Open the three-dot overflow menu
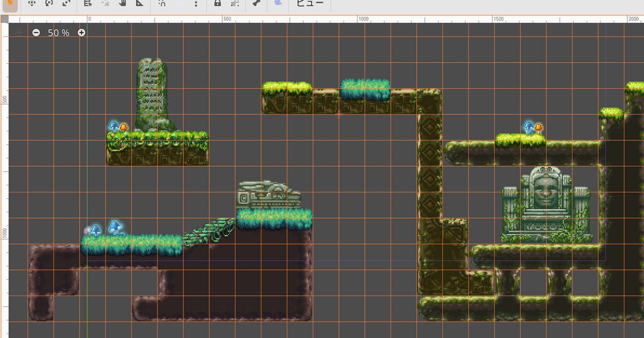Screen dimensions: 644x338 [196, 3]
